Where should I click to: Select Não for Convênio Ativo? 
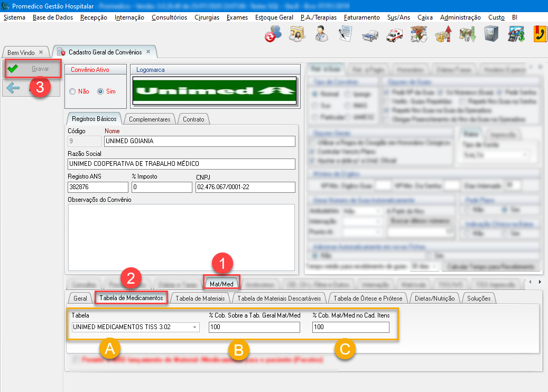pyautogui.click(x=72, y=91)
